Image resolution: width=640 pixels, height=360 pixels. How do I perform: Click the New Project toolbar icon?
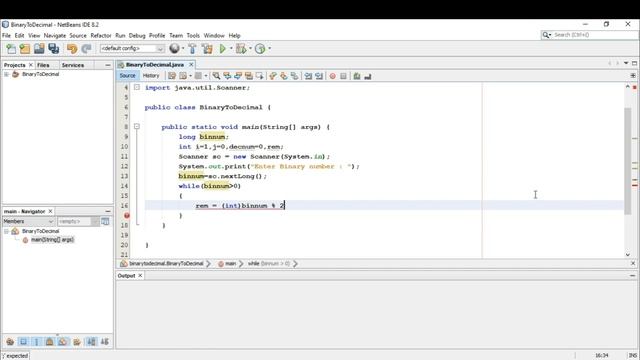pos(25,49)
